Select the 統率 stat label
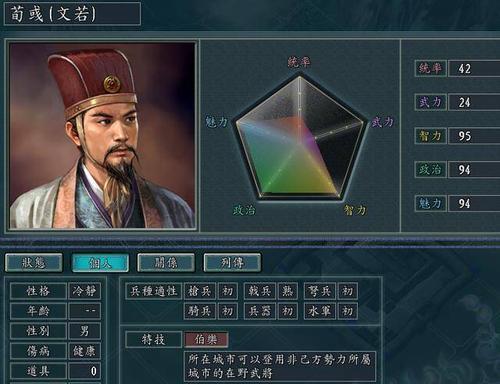The width and height of the screenshot is (500, 384). pos(430,69)
